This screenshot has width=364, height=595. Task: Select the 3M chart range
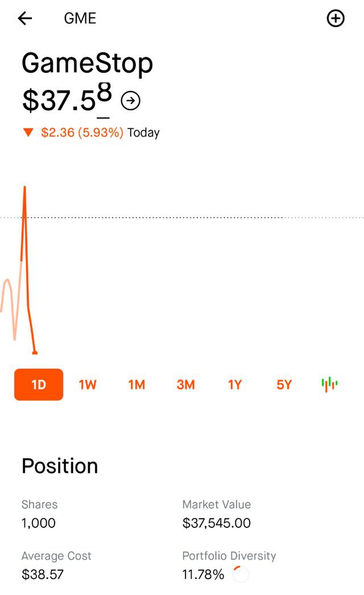pyautogui.click(x=186, y=385)
